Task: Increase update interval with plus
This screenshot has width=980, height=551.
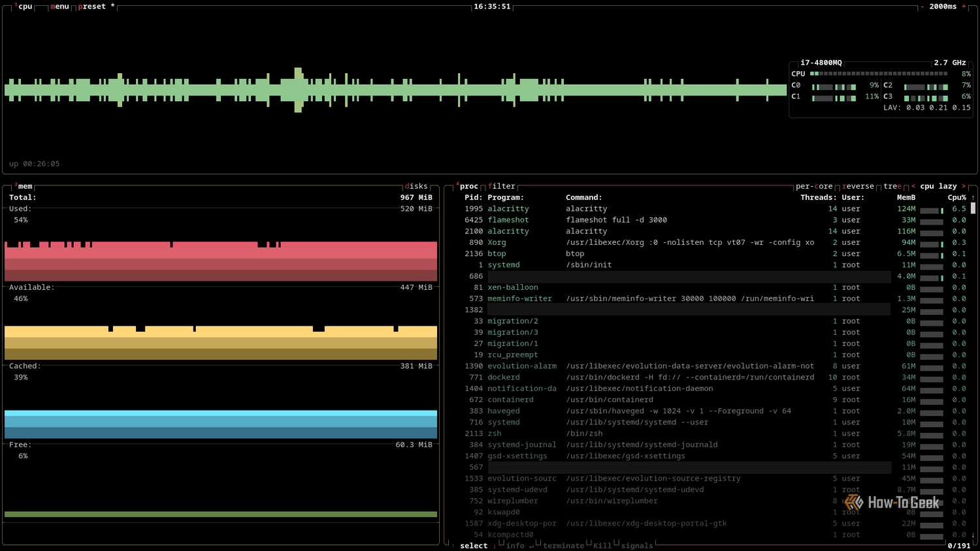Action: pos(964,7)
